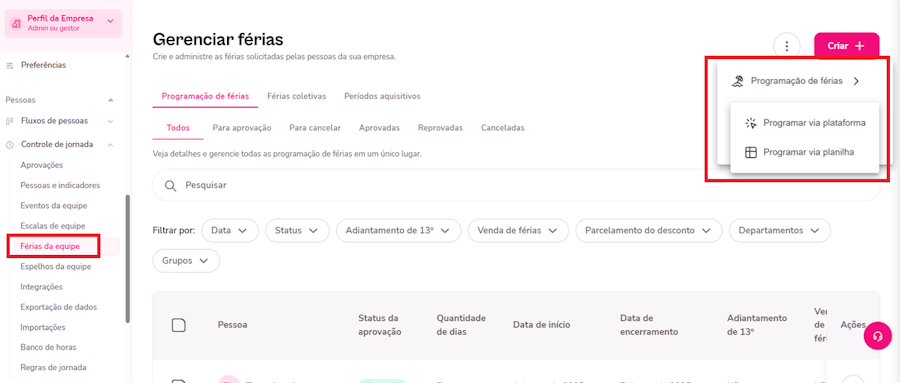Switch to Períodos aquisitivos tab
This screenshot has width=900, height=383.
tap(382, 96)
